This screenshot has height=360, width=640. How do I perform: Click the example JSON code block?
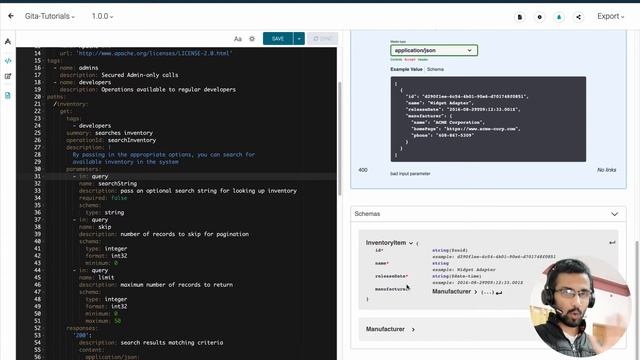tap(488, 119)
